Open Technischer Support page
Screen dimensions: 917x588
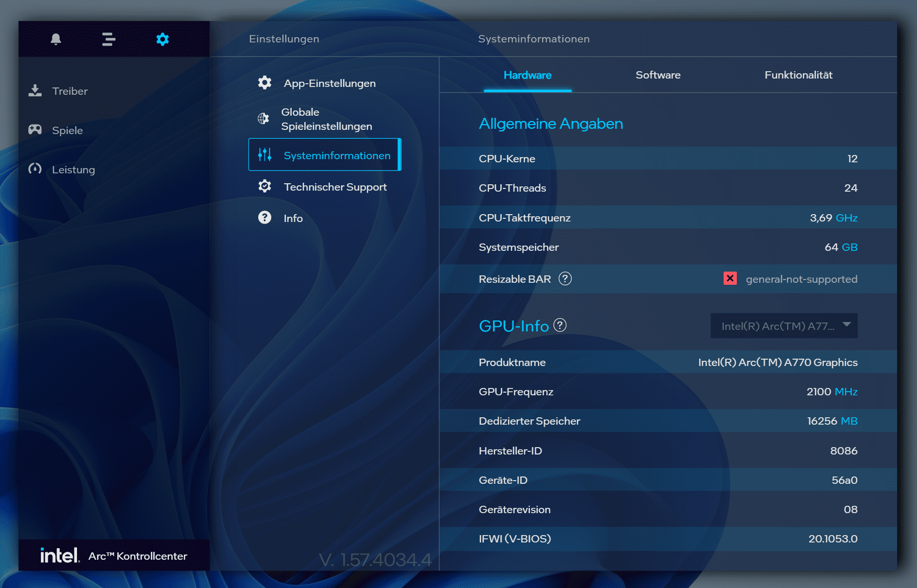pyautogui.click(x=335, y=187)
